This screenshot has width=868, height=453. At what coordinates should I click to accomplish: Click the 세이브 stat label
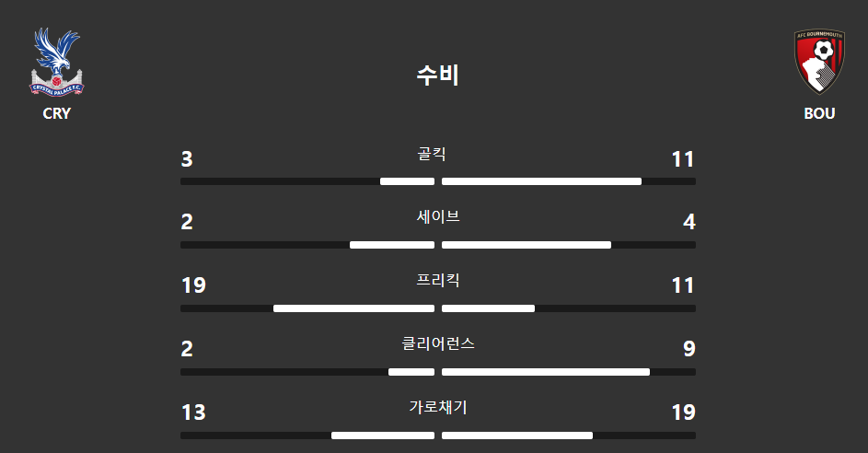[438, 216]
